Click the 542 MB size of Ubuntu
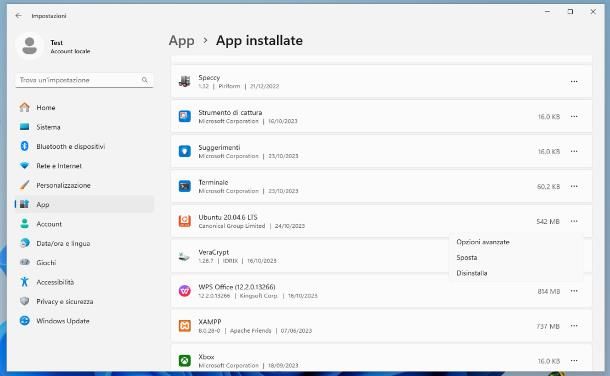Image resolution: width=610 pixels, height=376 pixels. tap(548, 222)
